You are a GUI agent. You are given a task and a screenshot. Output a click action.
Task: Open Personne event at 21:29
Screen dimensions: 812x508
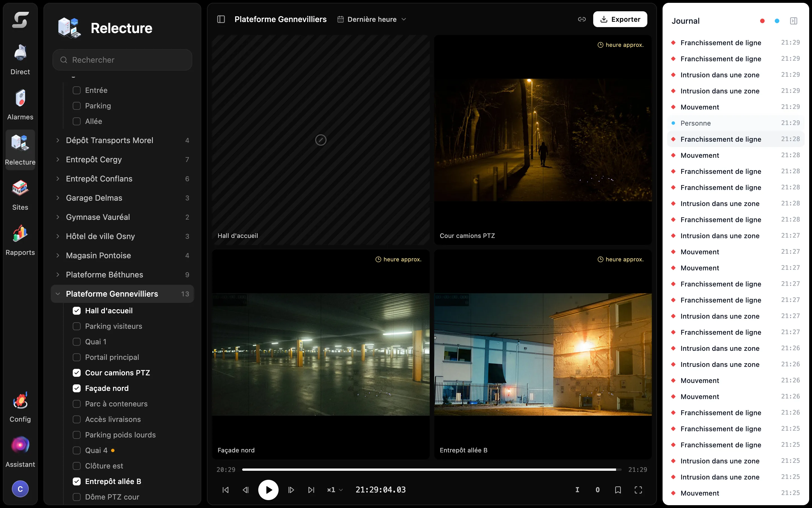(736, 123)
